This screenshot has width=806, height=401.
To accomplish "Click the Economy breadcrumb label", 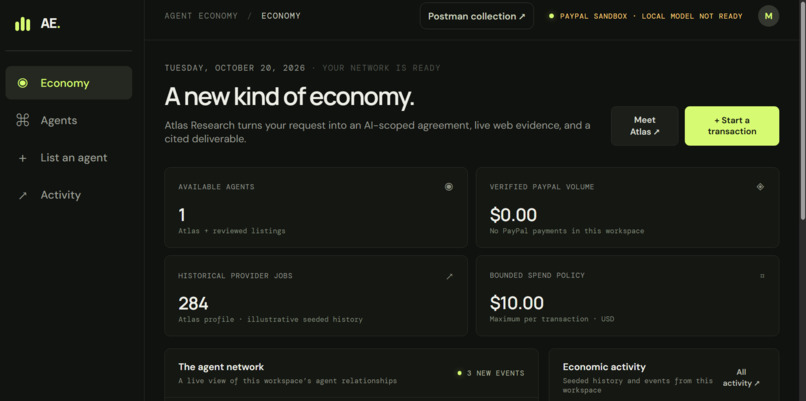I will coord(281,16).
